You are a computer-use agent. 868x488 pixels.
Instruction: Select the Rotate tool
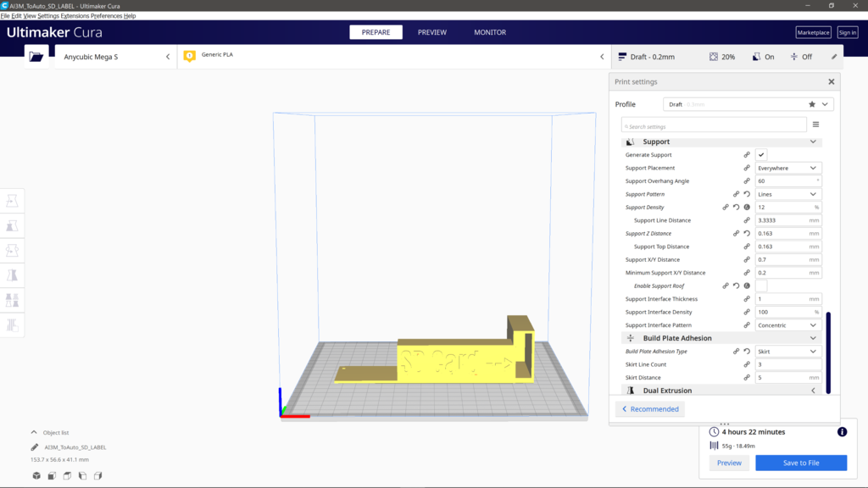click(x=12, y=250)
